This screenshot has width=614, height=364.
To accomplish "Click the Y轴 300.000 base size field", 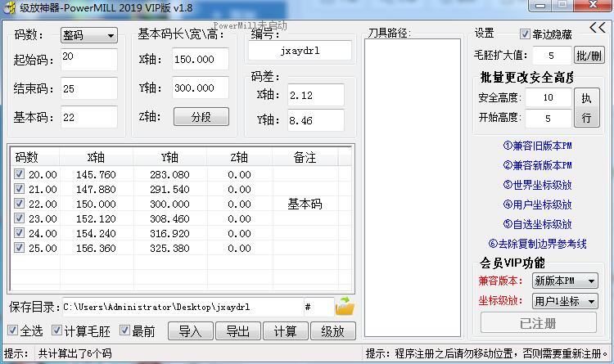I will [x=201, y=88].
